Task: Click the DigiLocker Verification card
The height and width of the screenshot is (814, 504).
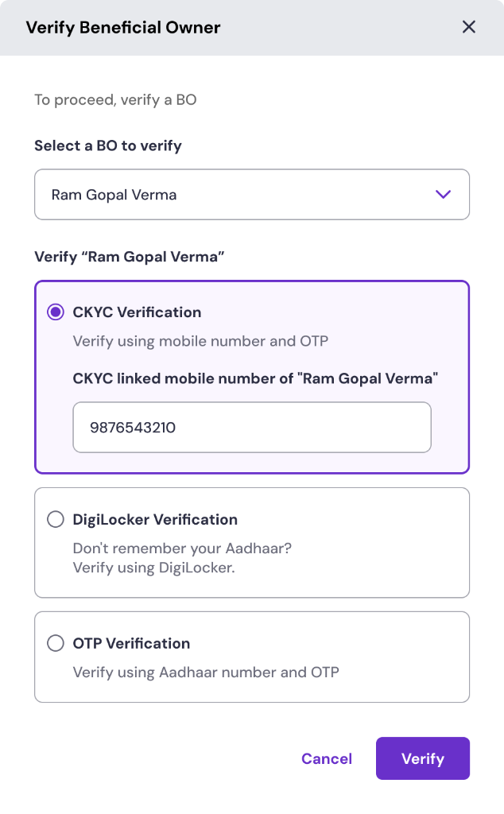Action: pyautogui.click(x=252, y=542)
